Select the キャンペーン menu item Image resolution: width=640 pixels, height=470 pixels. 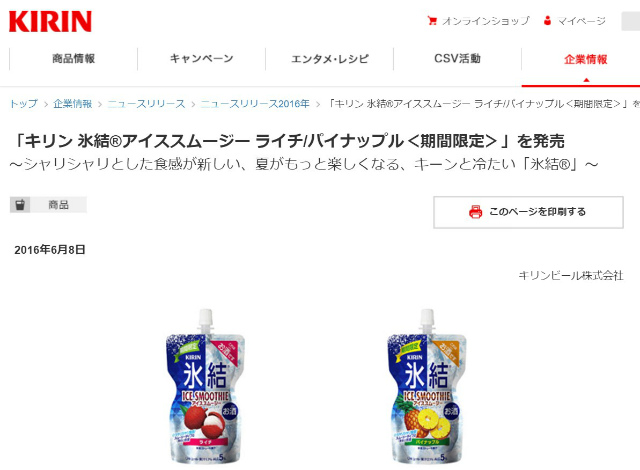pos(202,59)
